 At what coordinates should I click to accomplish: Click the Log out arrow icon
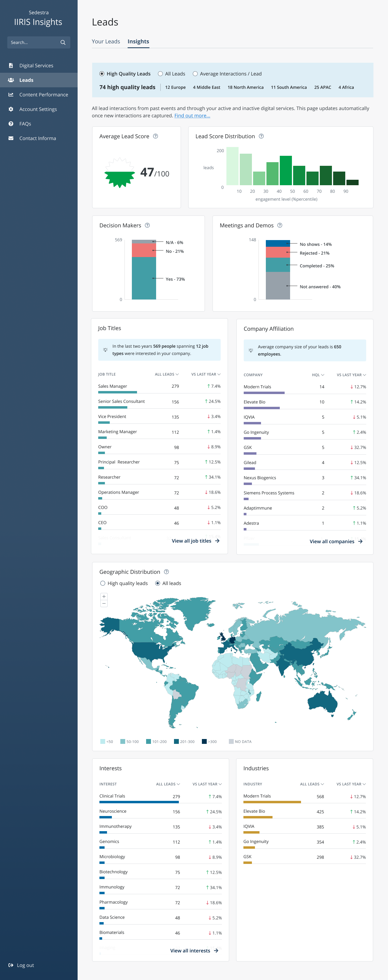[11, 965]
